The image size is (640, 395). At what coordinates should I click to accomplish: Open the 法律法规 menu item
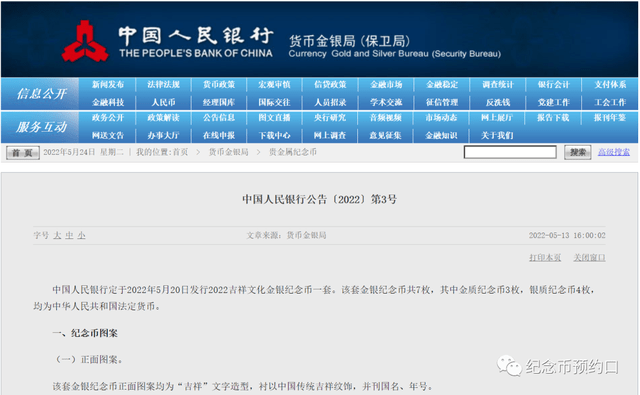pyautogui.click(x=163, y=84)
